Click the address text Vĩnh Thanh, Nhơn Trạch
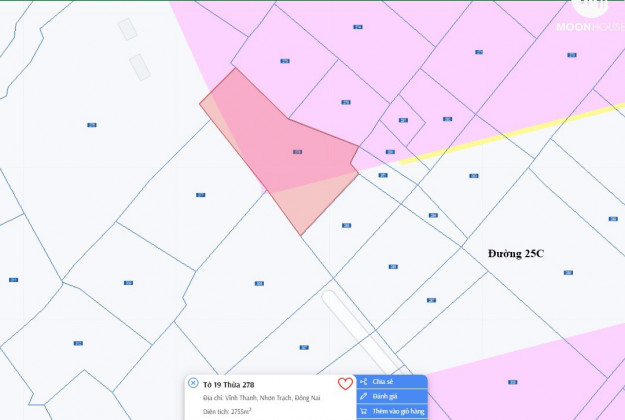625x420 pixels. [261, 398]
